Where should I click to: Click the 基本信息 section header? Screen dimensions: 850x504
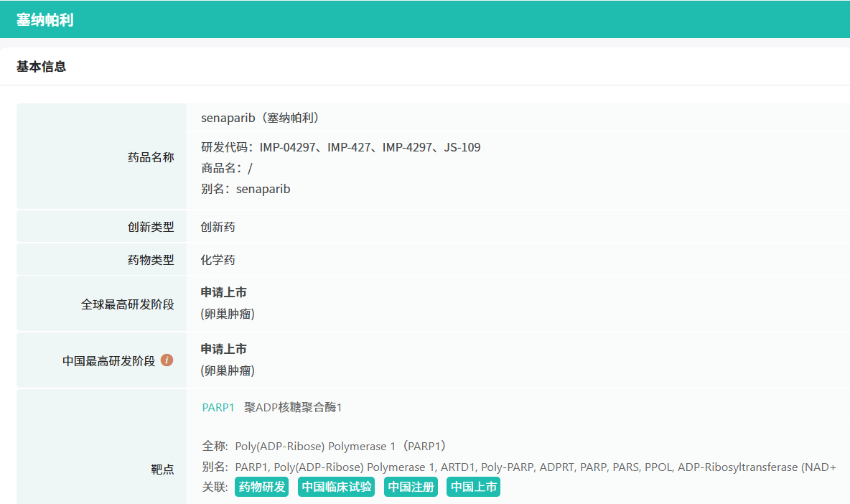click(42, 67)
